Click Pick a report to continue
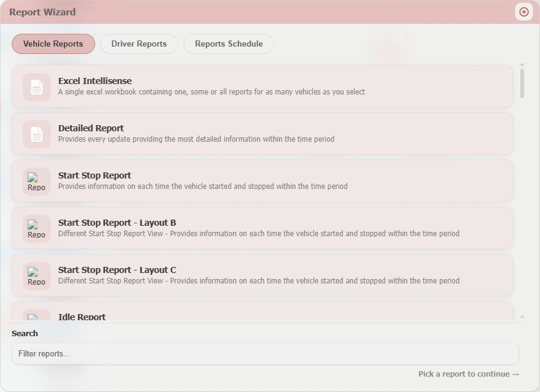Screen dimensions: 540x392 469,374
